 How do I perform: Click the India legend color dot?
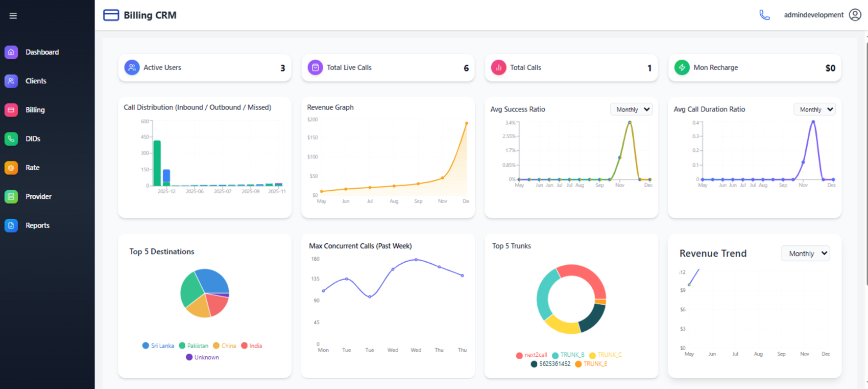245,346
